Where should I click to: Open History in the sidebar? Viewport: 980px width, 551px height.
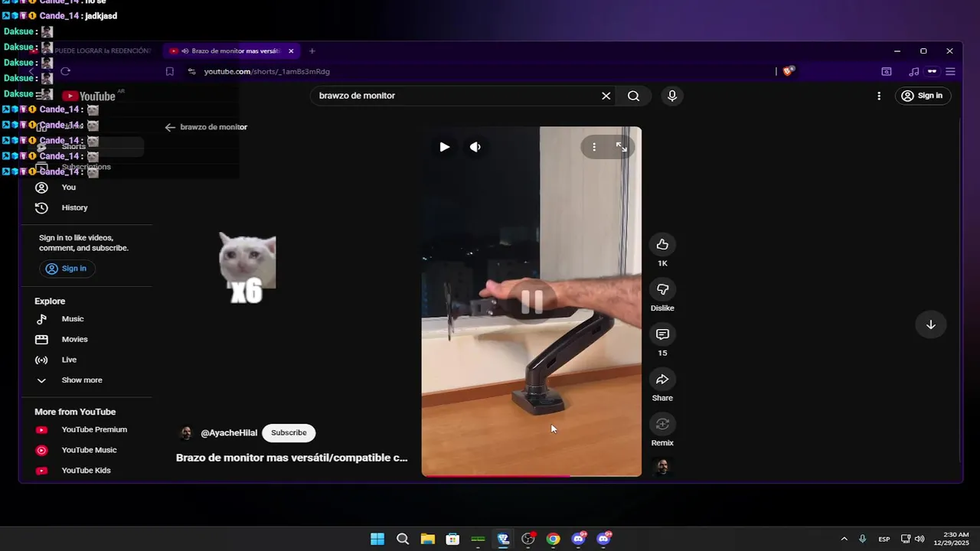click(x=75, y=208)
